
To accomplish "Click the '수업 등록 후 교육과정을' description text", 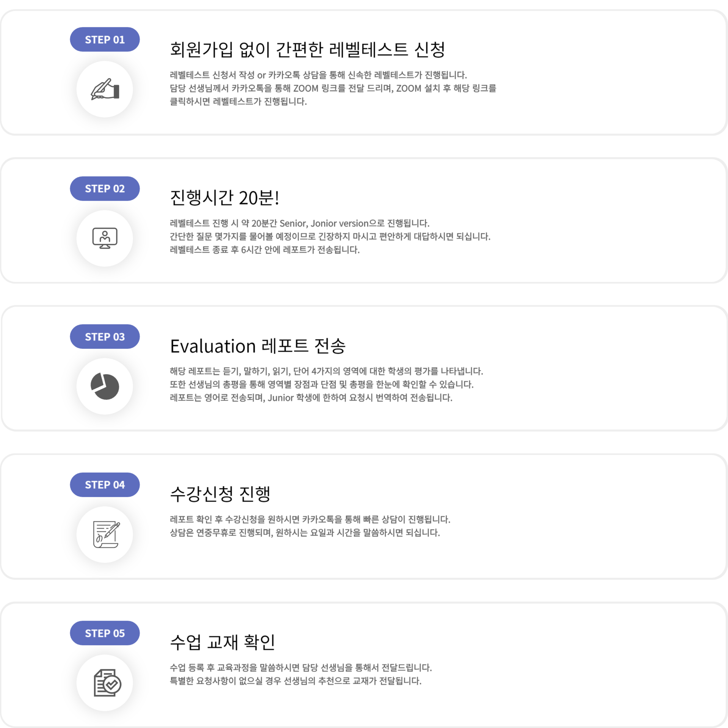I will pos(301,668).
